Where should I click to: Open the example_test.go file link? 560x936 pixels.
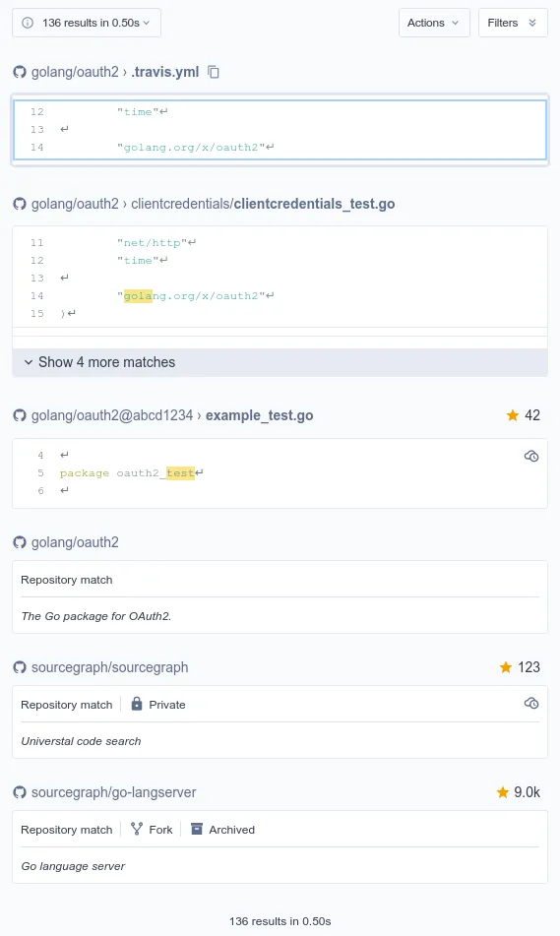259,415
